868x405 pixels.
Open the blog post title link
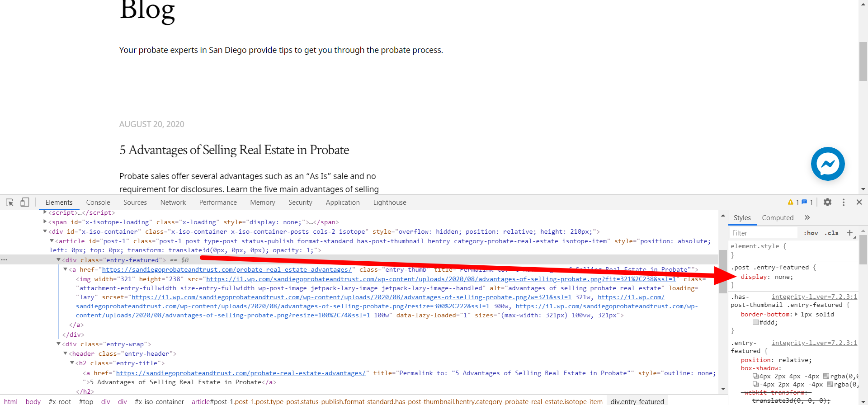[x=234, y=150]
